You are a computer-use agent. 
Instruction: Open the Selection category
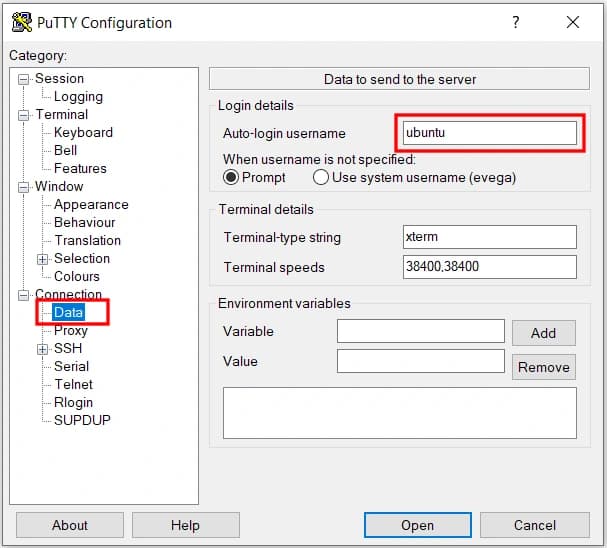82,259
